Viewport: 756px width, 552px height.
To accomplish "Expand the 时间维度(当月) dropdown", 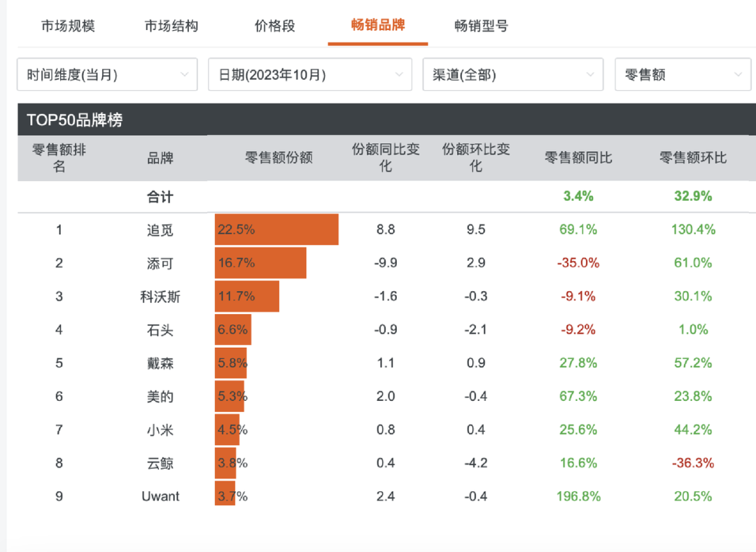I will [x=107, y=74].
